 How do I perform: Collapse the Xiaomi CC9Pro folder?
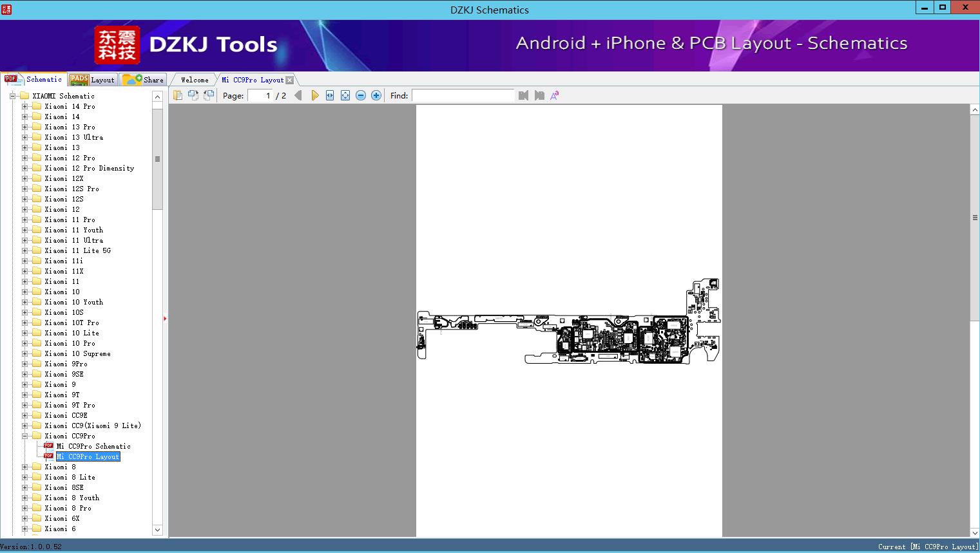click(x=24, y=436)
